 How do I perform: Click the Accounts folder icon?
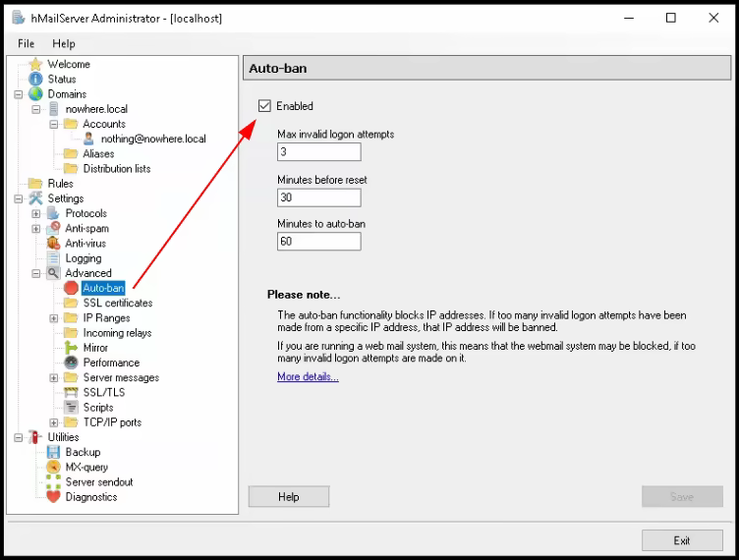(71, 124)
